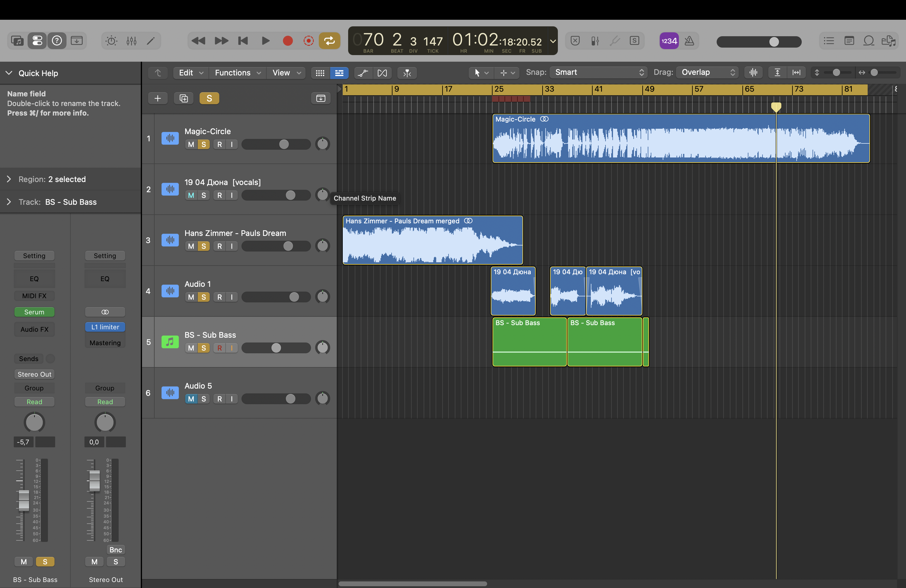Solo the 19 04 Дюна [vocals] track
Screen dimensions: 906x588
204,195
